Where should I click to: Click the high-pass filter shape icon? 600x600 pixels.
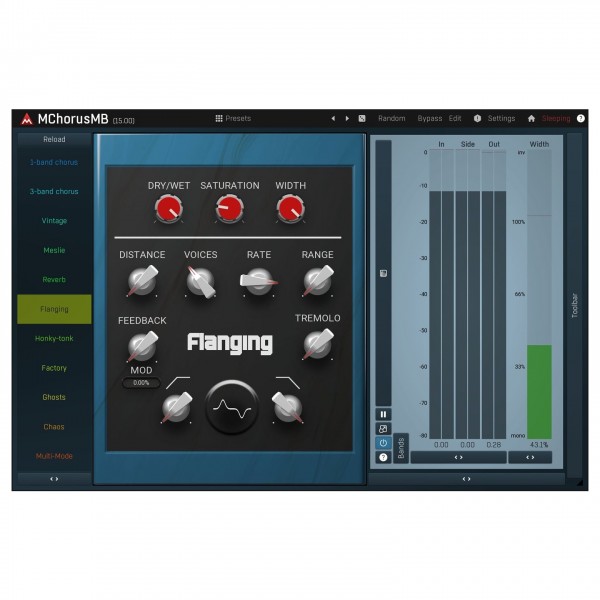pyautogui.click(x=178, y=383)
